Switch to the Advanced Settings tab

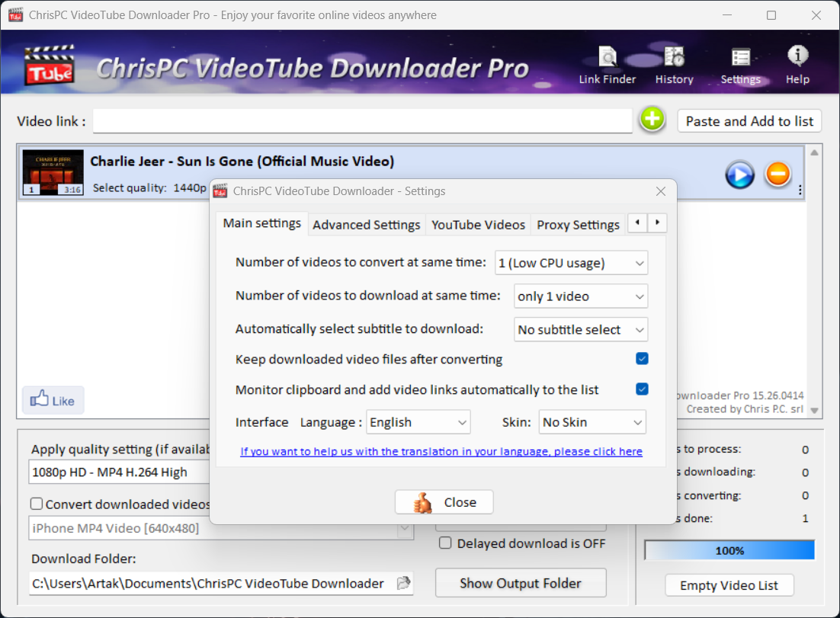coord(367,225)
